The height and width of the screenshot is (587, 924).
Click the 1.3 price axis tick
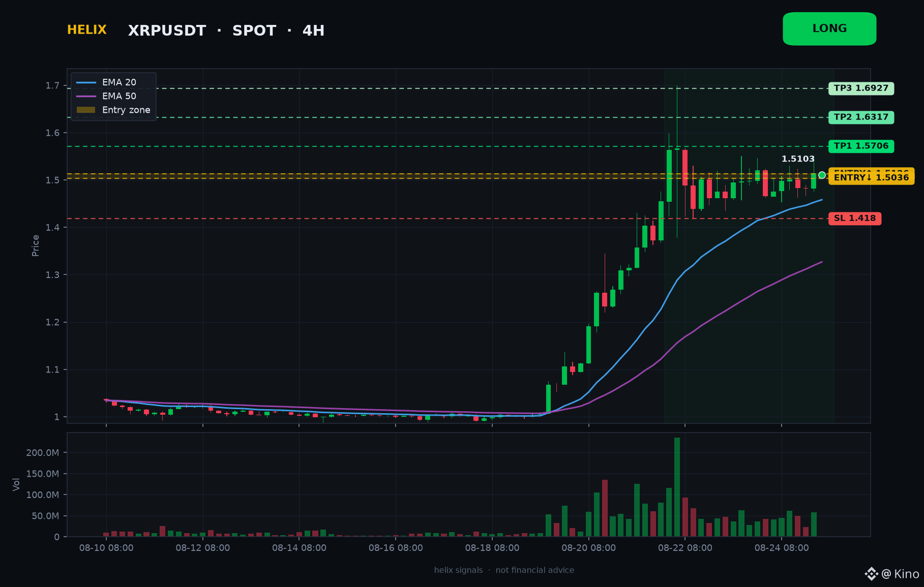[52, 274]
